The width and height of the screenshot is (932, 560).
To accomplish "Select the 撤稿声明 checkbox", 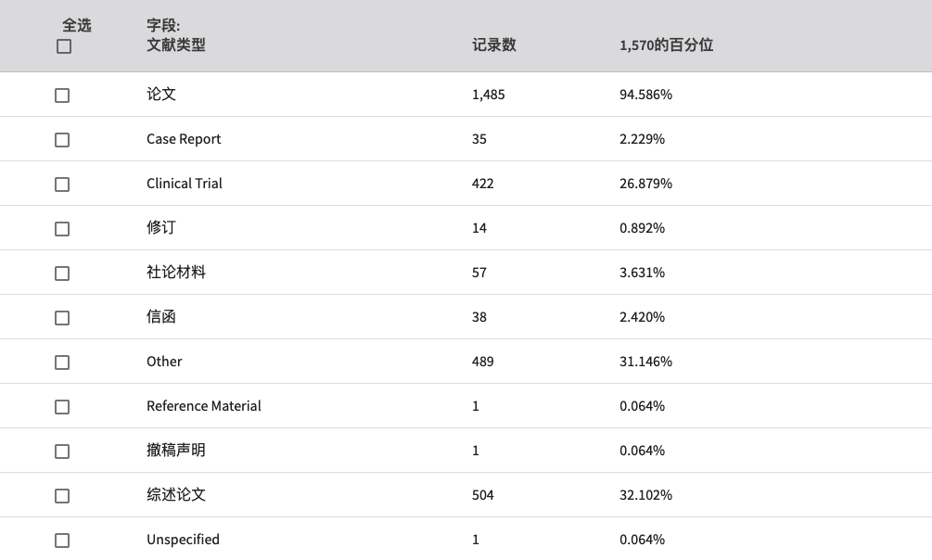I will [x=62, y=452].
